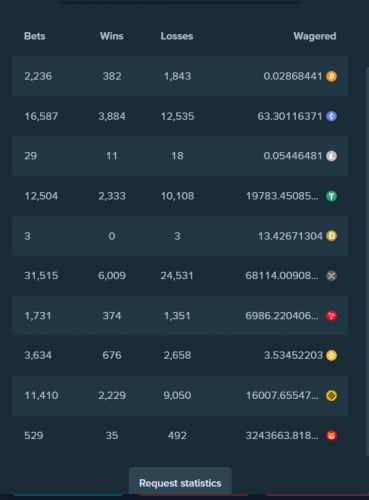Click the Dogecoin icon beside 13.42671304
The width and height of the screenshot is (369, 500).
(331, 236)
